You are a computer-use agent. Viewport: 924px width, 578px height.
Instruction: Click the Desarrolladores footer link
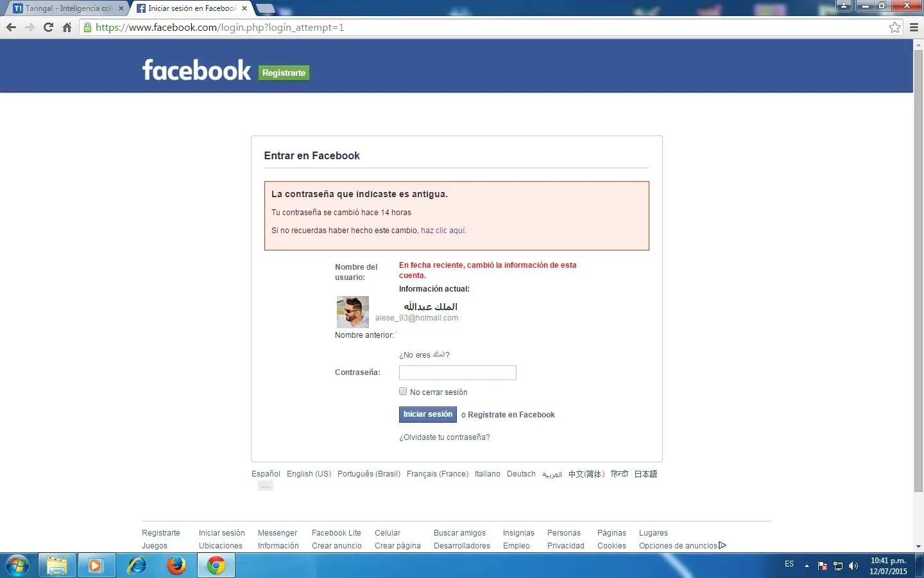coord(462,546)
